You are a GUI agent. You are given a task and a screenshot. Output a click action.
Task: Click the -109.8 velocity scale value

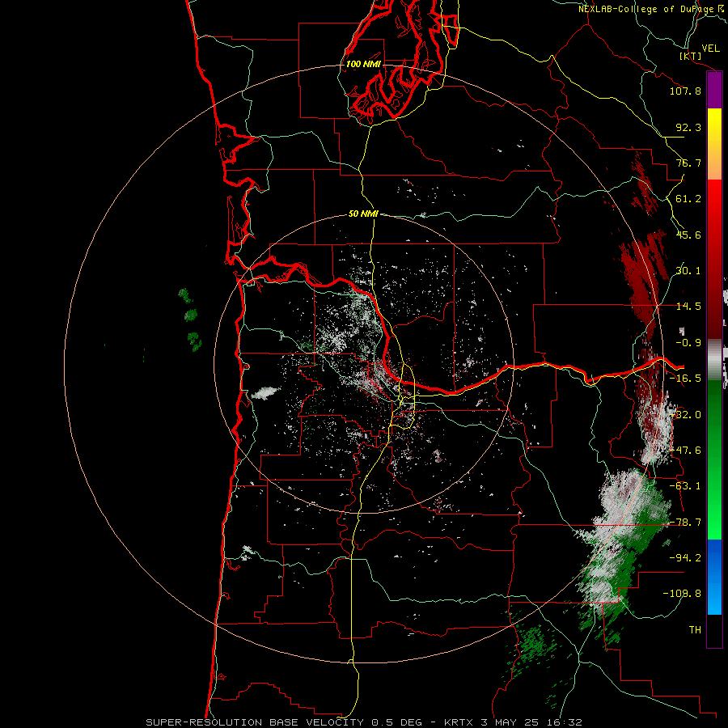coord(683,594)
